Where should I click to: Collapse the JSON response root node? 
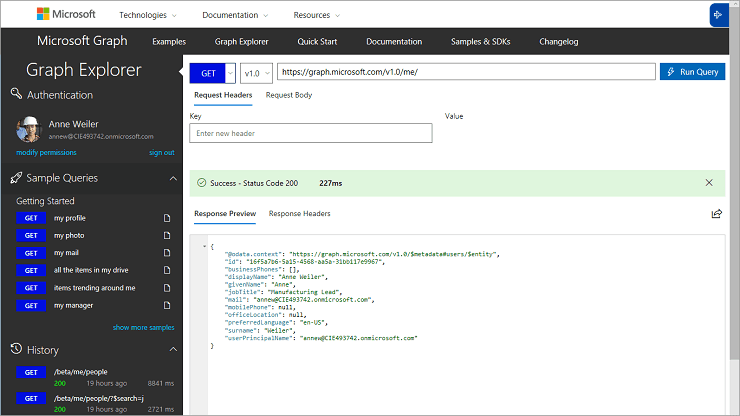click(204, 246)
